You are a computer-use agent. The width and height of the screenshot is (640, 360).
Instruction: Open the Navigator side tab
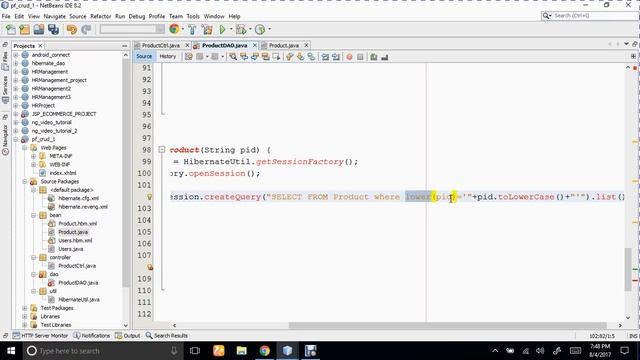pyautogui.click(x=5, y=139)
